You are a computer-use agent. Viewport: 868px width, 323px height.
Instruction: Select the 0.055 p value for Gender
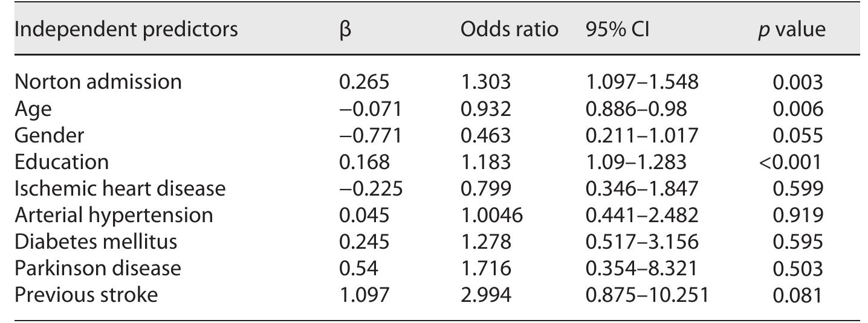[x=797, y=135]
